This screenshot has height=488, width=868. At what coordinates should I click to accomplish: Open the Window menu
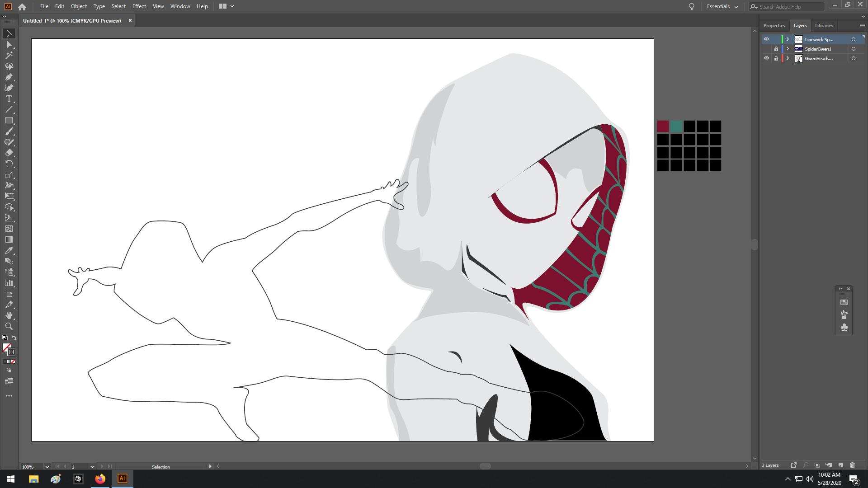pos(180,6)
